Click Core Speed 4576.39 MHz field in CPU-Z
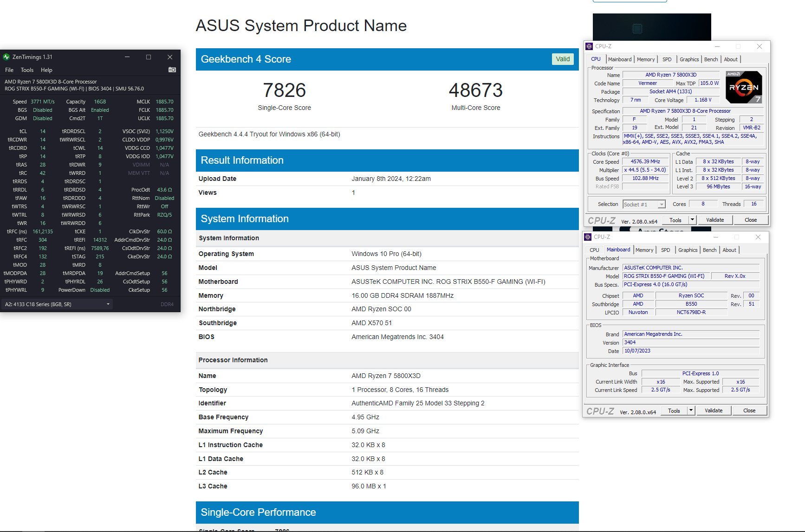805x532 pixels. pos(645,162)
